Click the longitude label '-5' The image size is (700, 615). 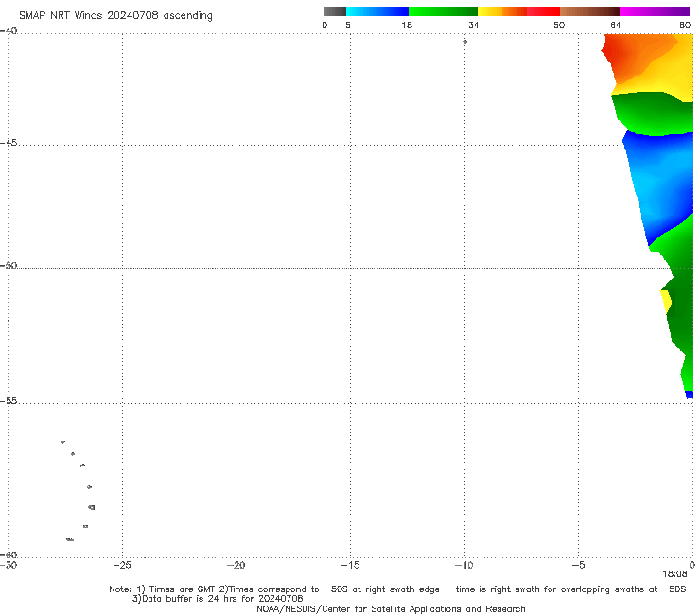[x=578, y=565]
